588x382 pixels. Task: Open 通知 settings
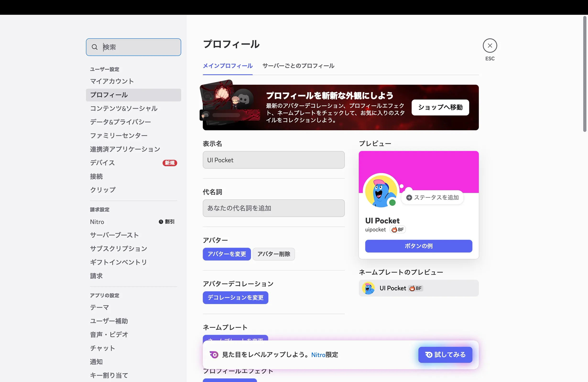click(133, 362)
